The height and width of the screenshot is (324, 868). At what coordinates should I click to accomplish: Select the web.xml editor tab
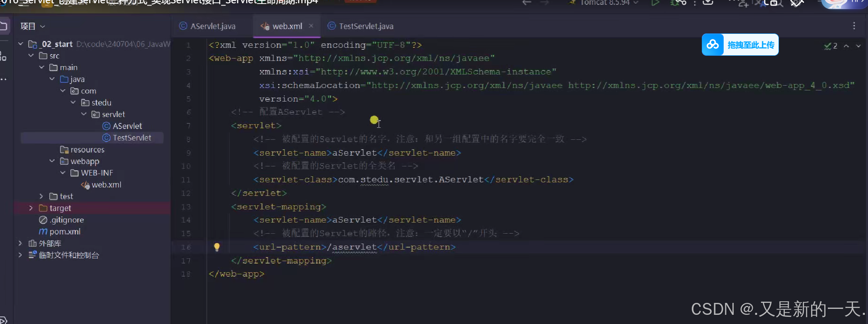(x=286, y=26)
